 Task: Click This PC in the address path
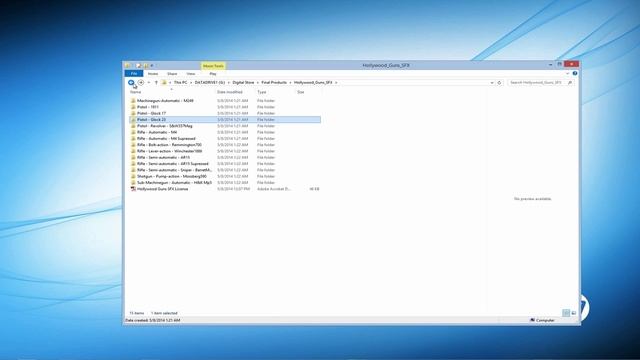point(180,82)
